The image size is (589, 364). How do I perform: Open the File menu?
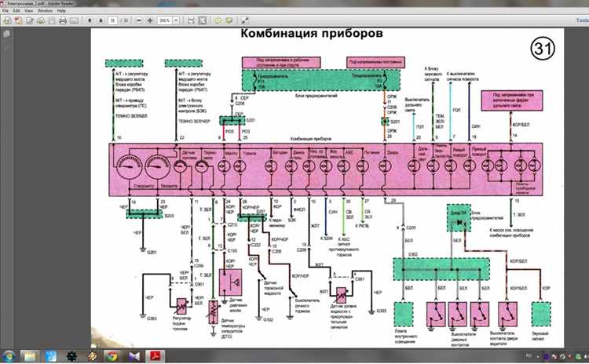click(5, 12)
